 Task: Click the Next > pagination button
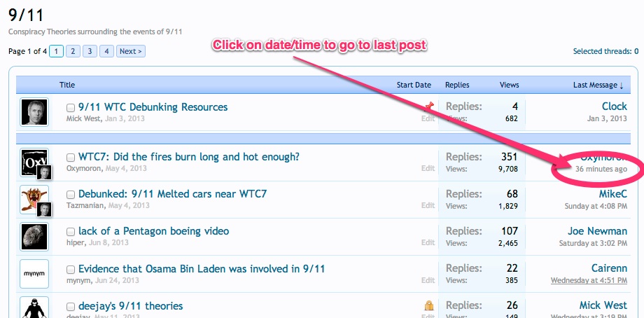131,51
